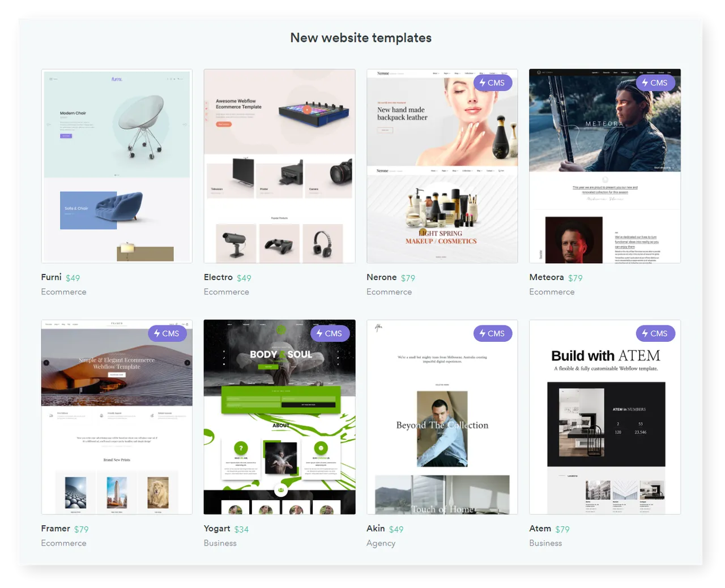This screenshot has width=725, height=588.
Task: Select the Ecommerce category under Meteora
Action: (x=552, y=292)
